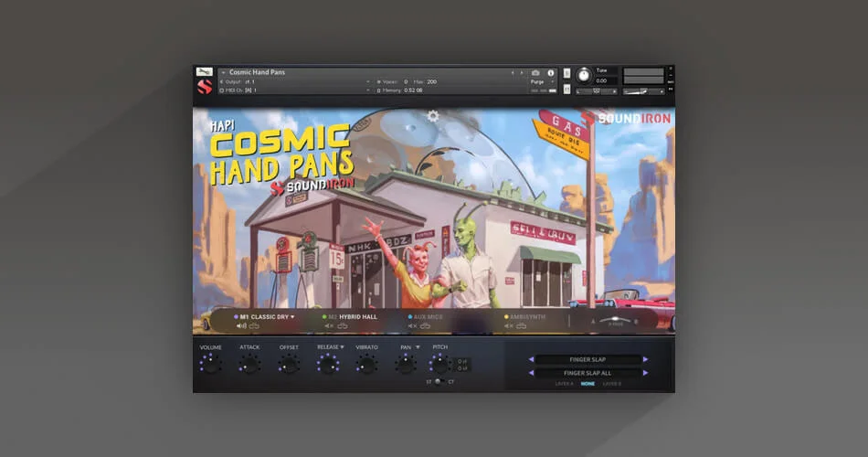Click the Aux Mics label
This screenshot has width=868, height=457.
tap(428, 317)
